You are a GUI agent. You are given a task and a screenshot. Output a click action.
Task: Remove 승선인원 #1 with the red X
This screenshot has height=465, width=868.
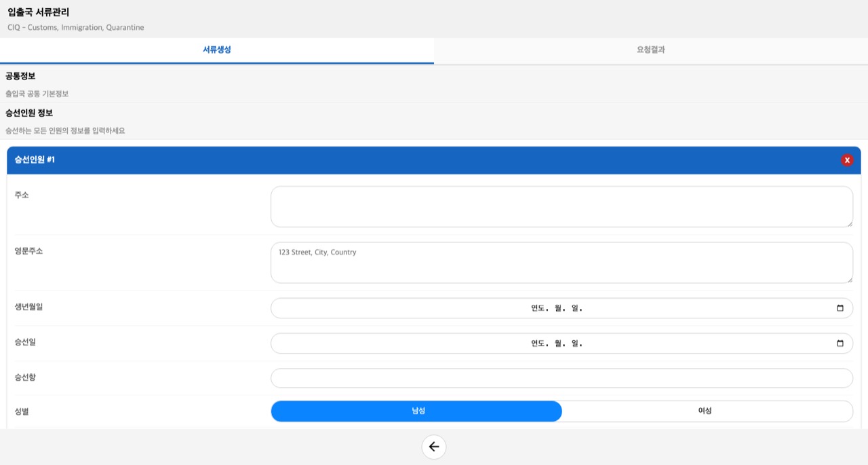click(x=847, y=160)
